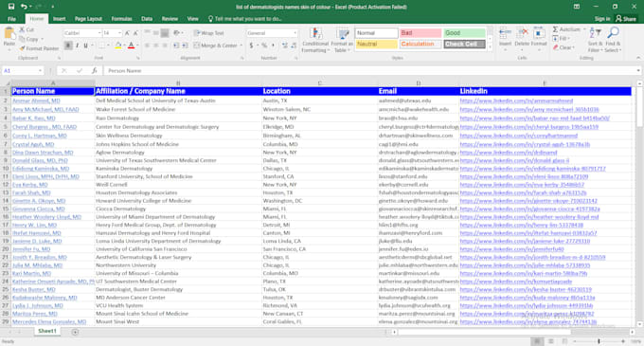Switch to the Page Layout tab
Viewport: 644px width, 346px height.
[88, 19]
